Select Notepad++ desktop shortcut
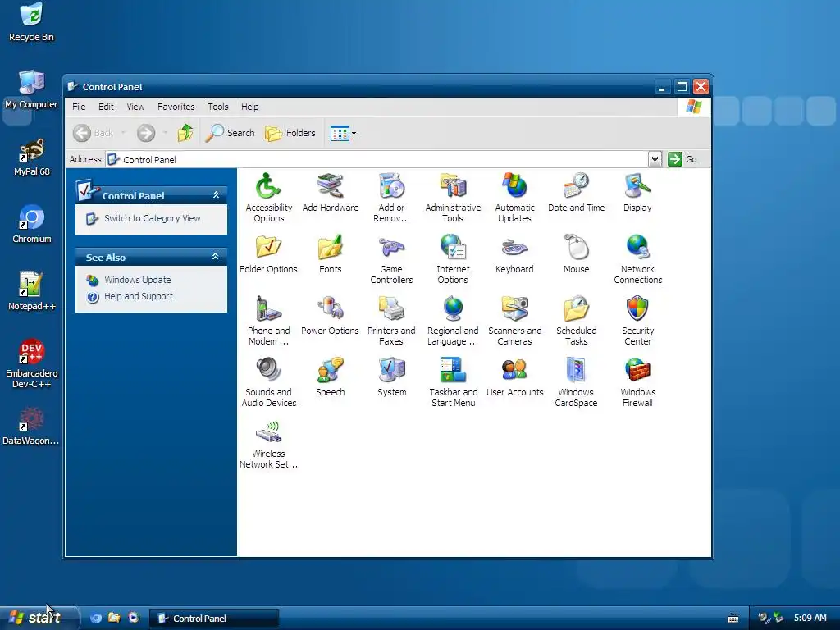840x630 pixels. coord(32,292)
